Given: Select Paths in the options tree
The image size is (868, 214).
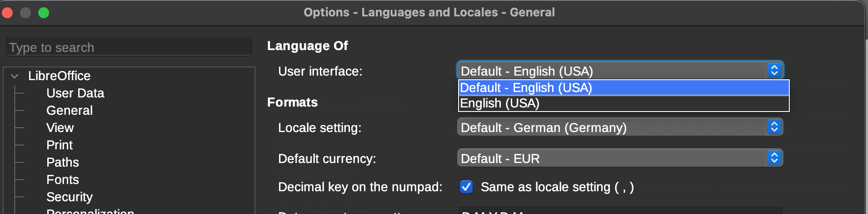Looking at the screenshot, I should 63,163.
